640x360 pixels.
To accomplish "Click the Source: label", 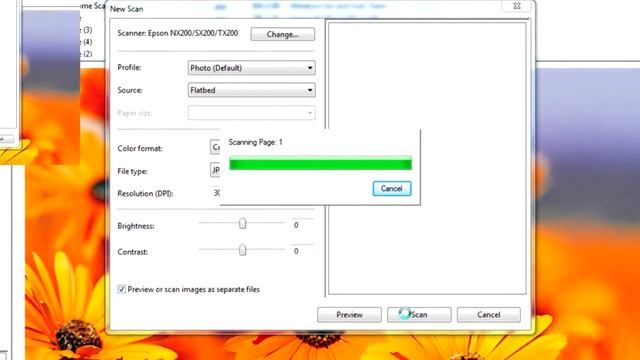I will (x=130, y=90).
